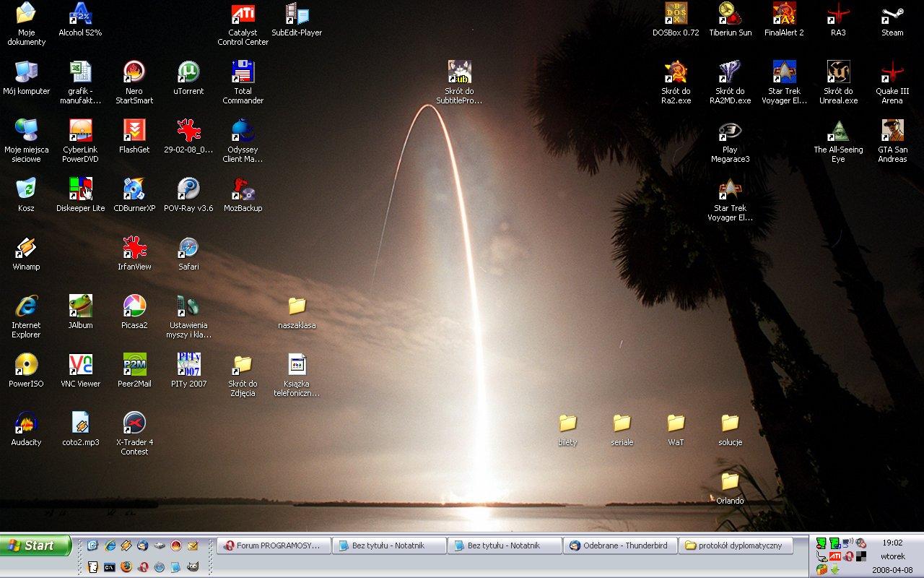Open Catalyst Control Center desktop icon

[x=243, y=24]
